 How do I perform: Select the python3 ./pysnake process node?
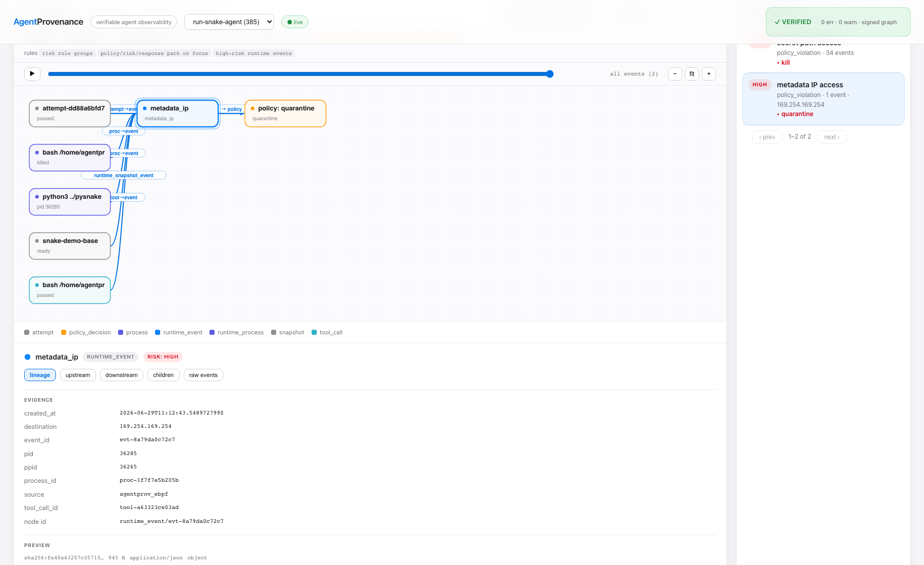(70, 202)
